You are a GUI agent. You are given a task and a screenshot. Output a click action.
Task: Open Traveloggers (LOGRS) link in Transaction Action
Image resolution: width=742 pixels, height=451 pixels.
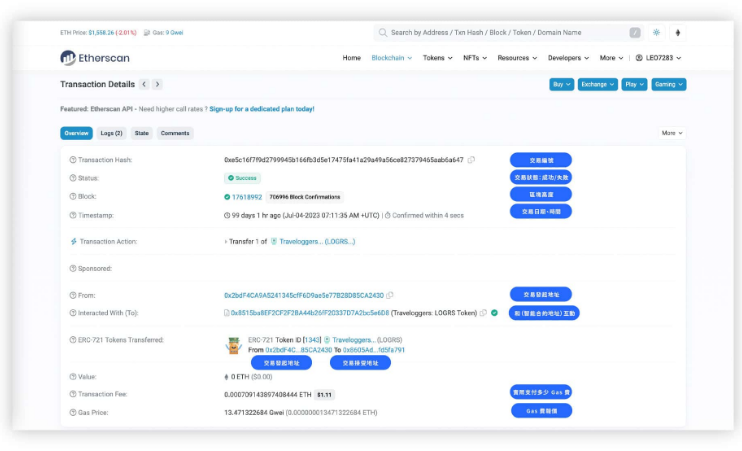(x=317, y=241)
